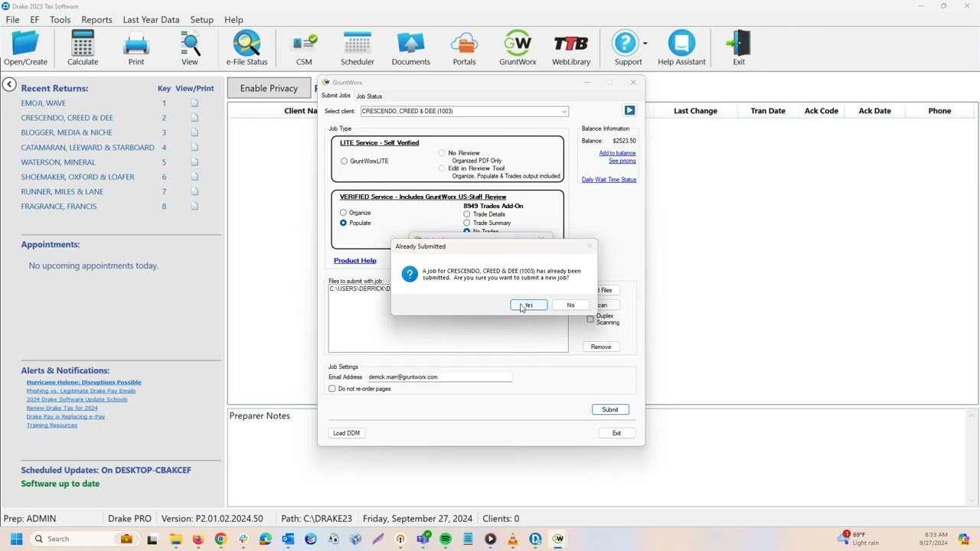This screenshot has height=551, width=980.
Task: Select the Trade Details radio option
Action: click(x=466, y=214)
